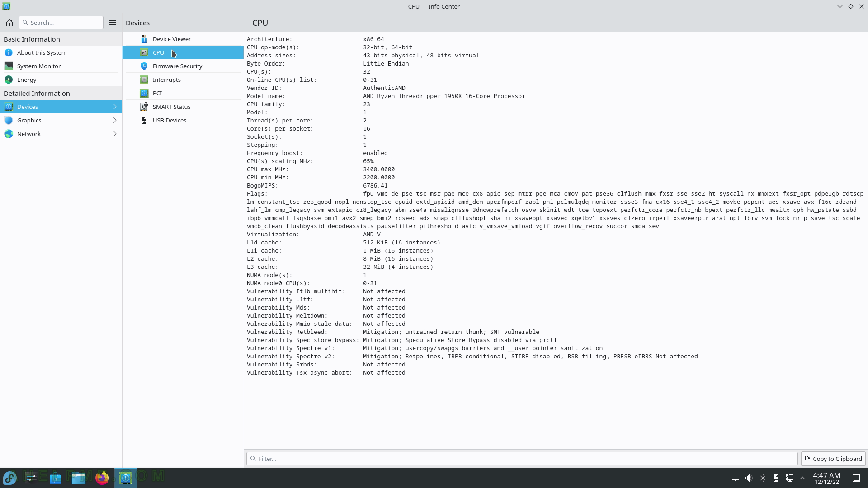Select the Graphics category
The width and height of the screenshot is (868, 488).
click(61, 120)
